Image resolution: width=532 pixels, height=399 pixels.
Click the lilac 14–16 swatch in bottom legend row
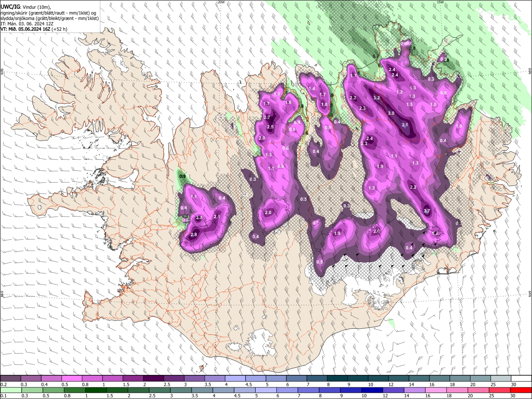[415, 390]
